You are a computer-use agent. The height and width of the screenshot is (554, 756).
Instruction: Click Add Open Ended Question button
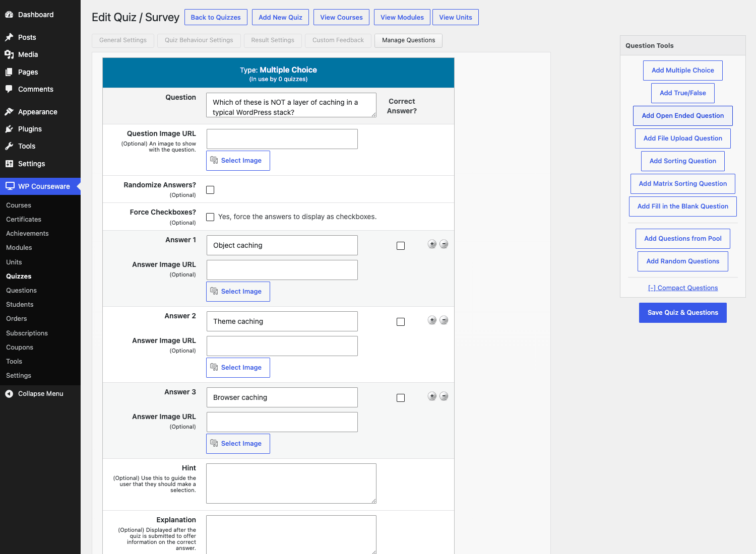coord(683,116)
